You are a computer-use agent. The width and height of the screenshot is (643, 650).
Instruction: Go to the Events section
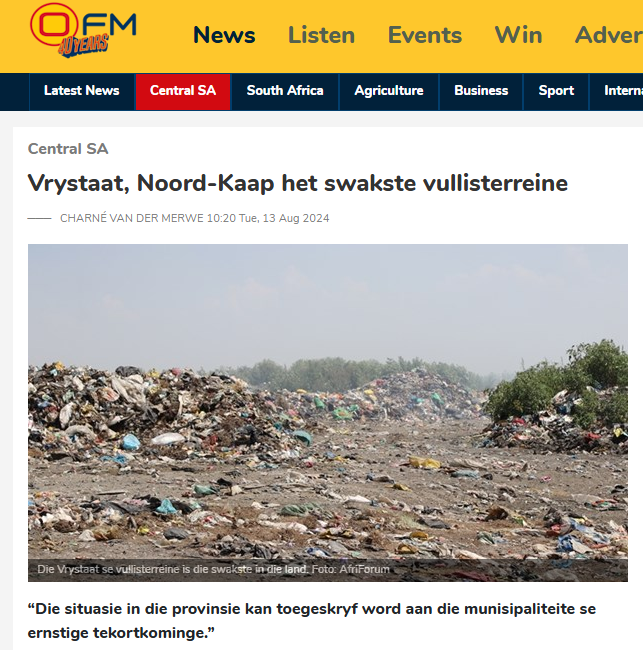[x=425, y=35]
